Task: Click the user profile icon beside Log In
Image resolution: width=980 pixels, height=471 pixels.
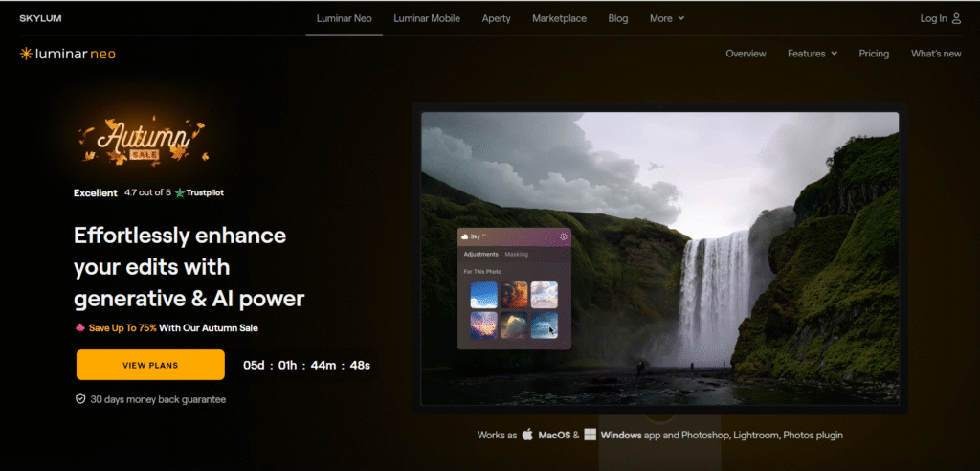Action: pyautogui.click(x=956, y=18)
